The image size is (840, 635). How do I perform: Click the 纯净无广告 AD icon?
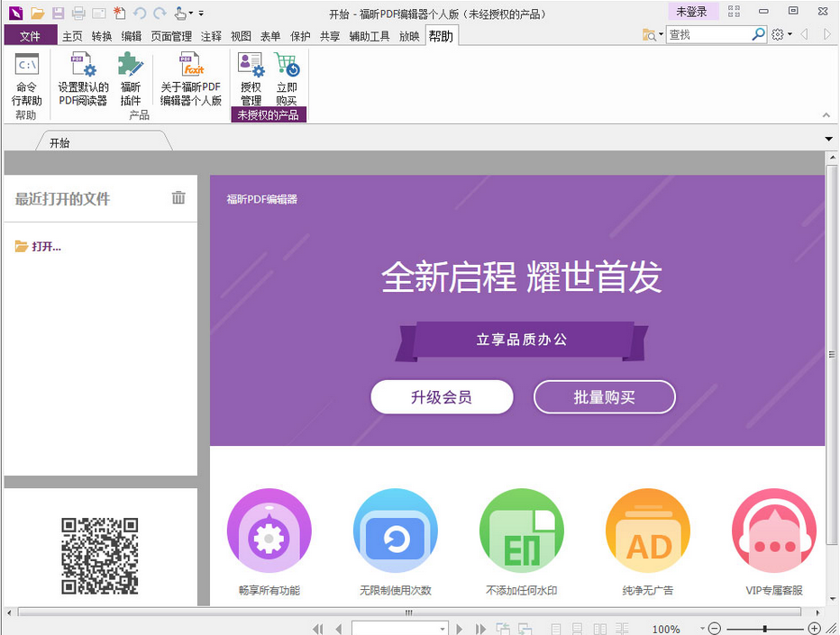point(648,531)
